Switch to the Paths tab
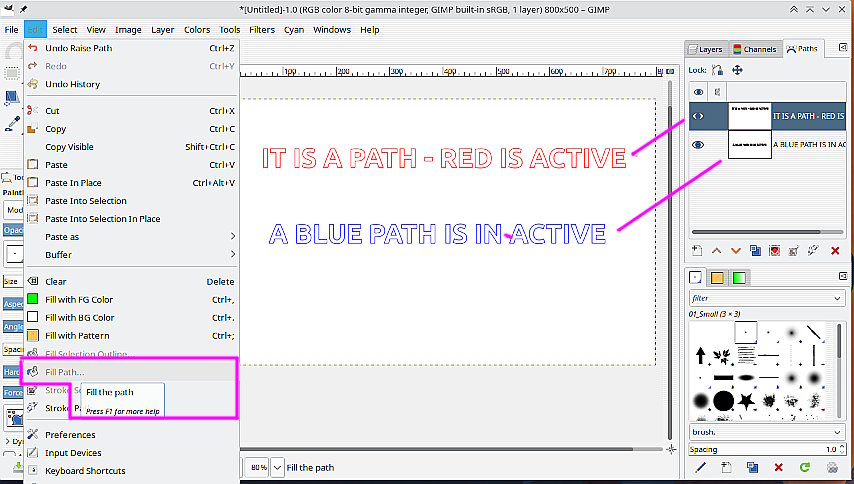 coord(803,49)
